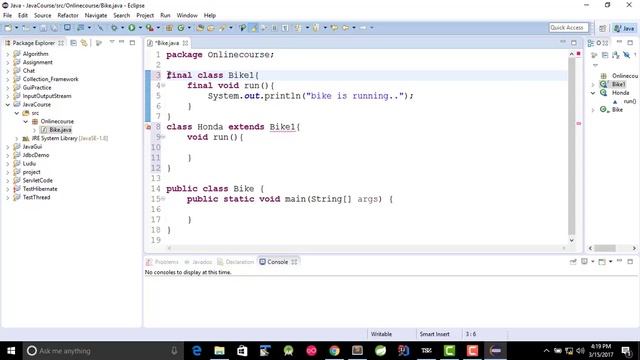This screenshot has height=360, width=640.
Task: Save the file with the Save icon
Action: 43,28
